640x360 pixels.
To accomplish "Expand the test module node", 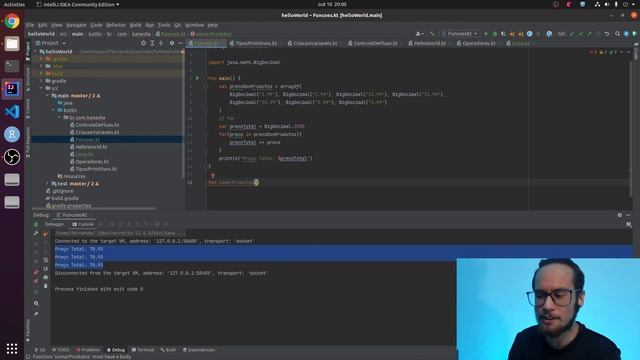I will [x=47, y=184].
